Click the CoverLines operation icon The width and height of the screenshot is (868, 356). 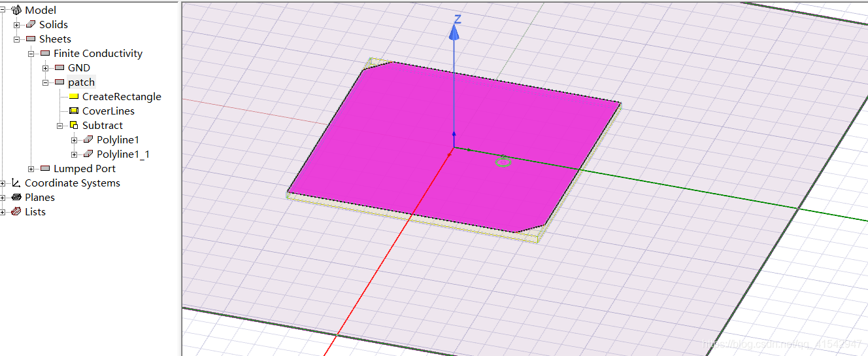(x=74, y=111)
